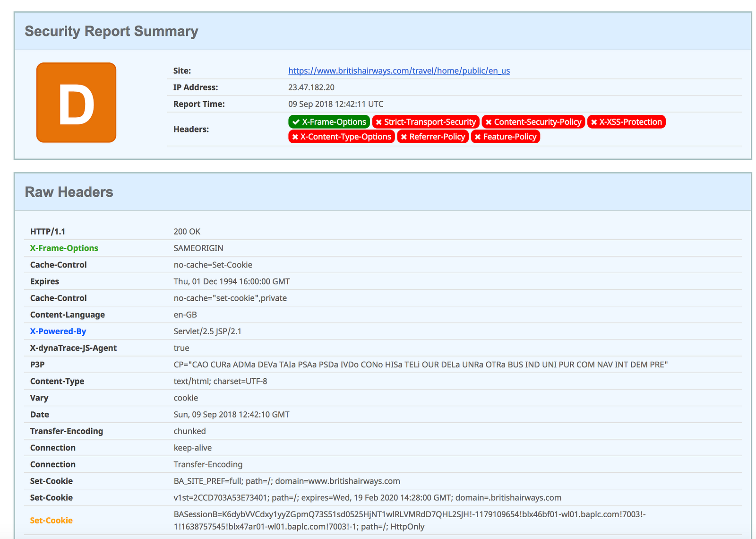
Task: Select the no-cache="set-cookie",private value
Action: click(x=230, y=298)
